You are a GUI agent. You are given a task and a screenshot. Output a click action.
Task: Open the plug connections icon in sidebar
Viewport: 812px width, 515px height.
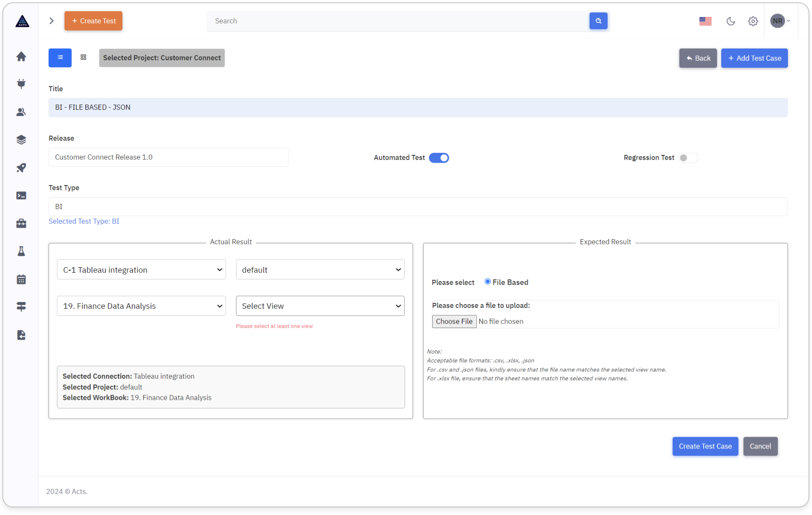point(21,84)
